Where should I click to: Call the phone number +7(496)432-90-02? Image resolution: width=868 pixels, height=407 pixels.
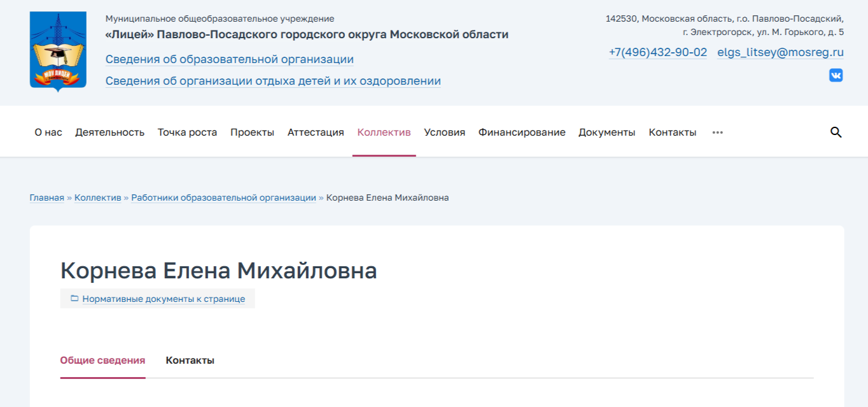click(657, 52)
